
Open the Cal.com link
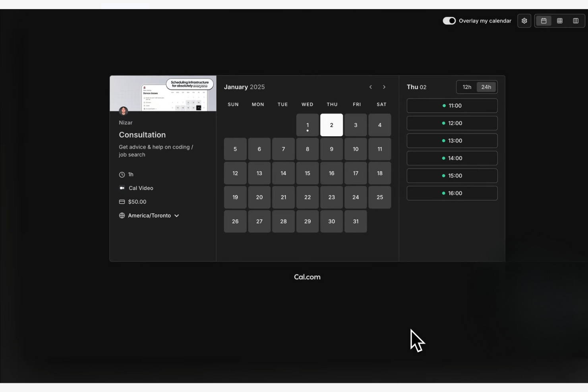pos(307,277)
